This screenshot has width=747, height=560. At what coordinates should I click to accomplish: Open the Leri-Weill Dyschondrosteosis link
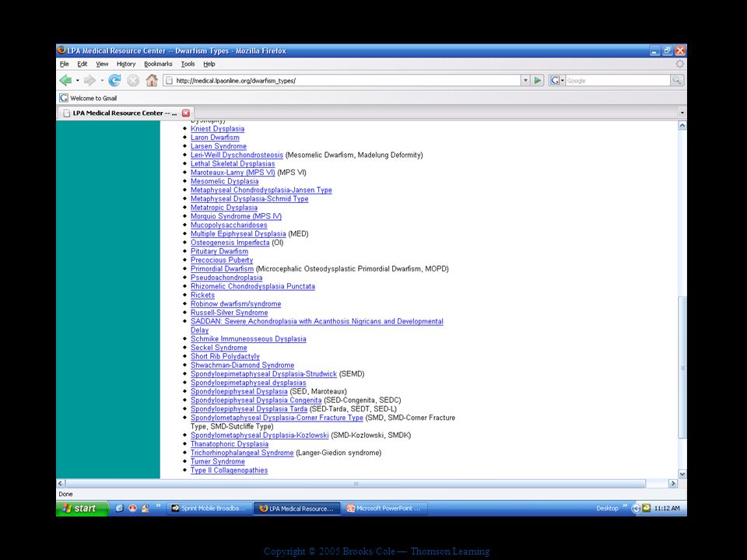pyautogui.click(x=237, y=155)
